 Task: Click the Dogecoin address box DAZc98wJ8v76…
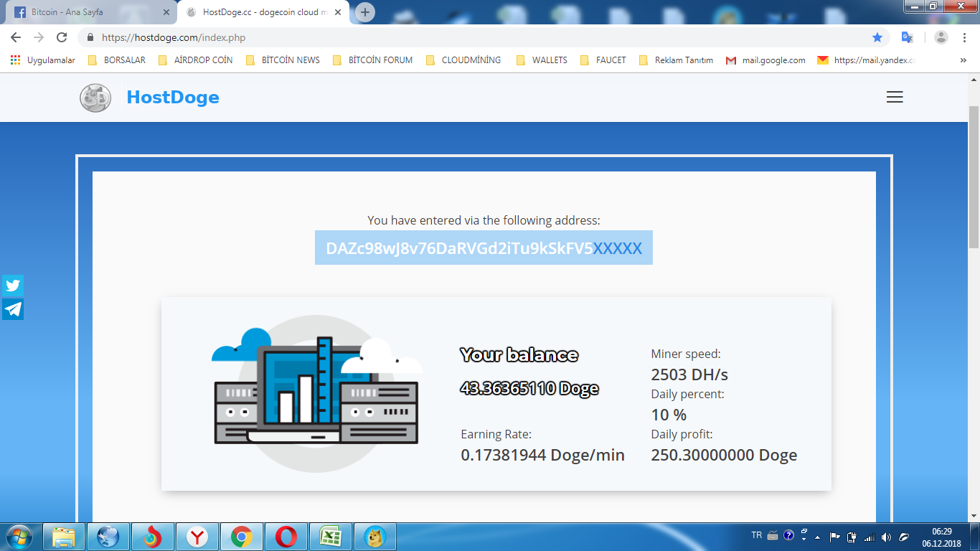[484, 248]
